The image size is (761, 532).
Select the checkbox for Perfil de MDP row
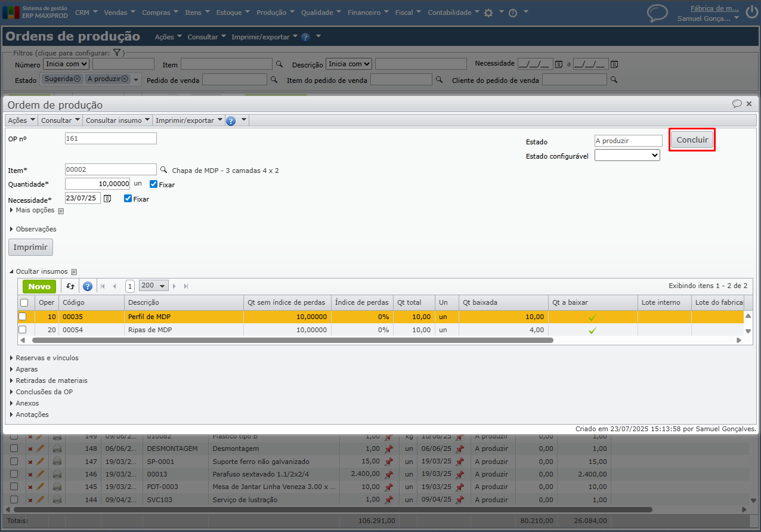23,317
